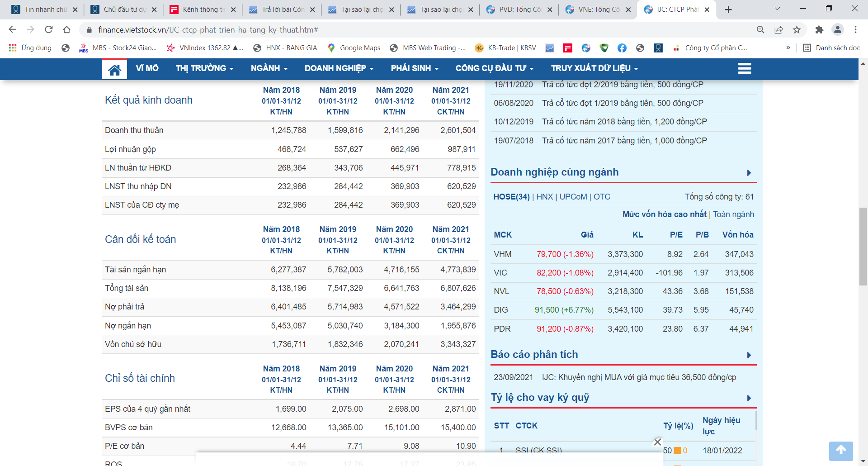The image size is (868, 466).
Task: Click Mức vốn hóa cao nhất label
Action: point(664,214)
